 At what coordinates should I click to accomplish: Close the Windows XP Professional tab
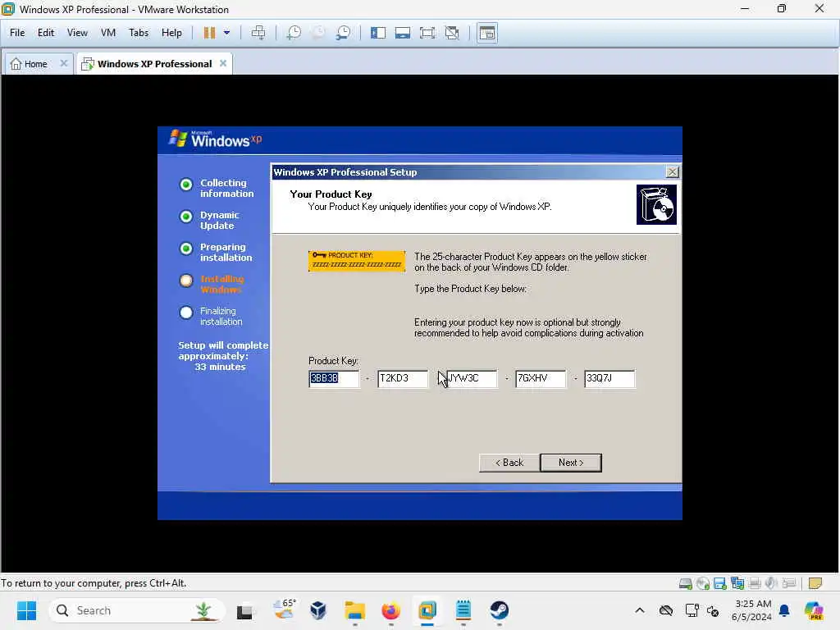223,63
